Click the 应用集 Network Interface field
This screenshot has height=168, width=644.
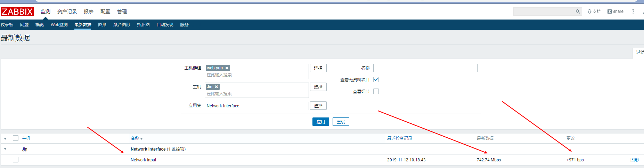point(257,106)
